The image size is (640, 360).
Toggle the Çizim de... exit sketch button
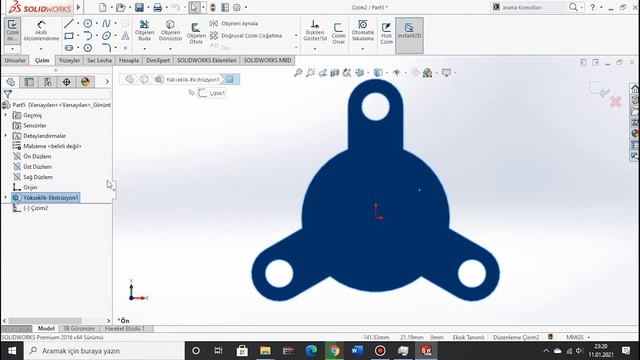coord(12,30)
